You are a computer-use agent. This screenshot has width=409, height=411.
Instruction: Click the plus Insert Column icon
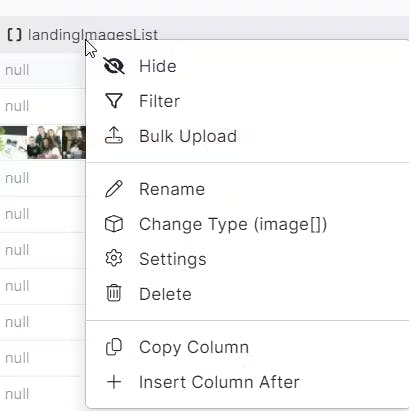(114, 382)
